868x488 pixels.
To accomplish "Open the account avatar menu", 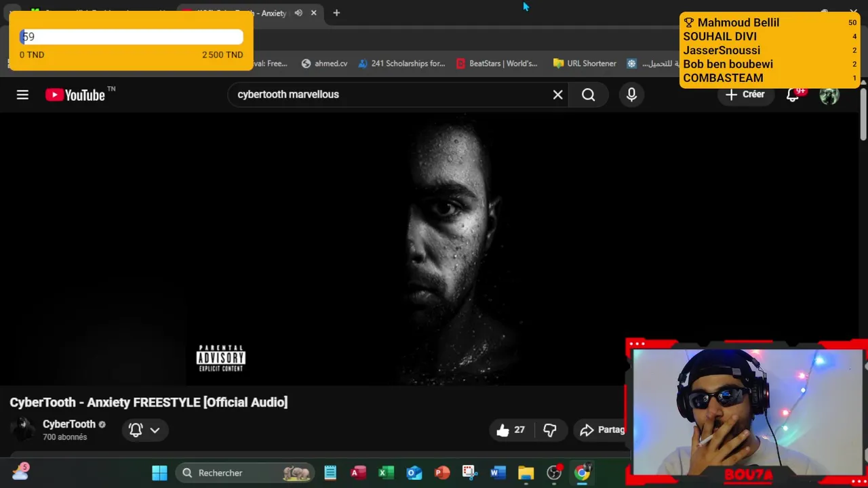I will [x=829, y=95].
